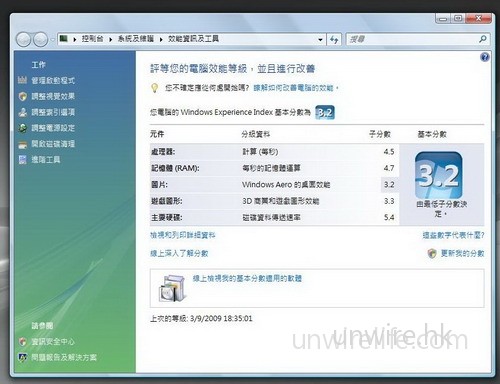Click the 管理啟動程式 chart icon
Screen dimensions: 500x384
[x=22, y=80]
